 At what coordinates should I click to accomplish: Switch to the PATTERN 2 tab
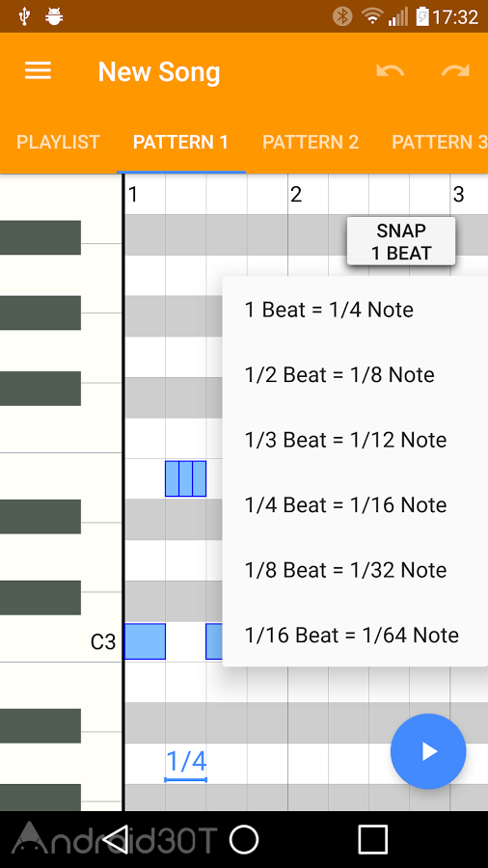[x=311, y=143]
